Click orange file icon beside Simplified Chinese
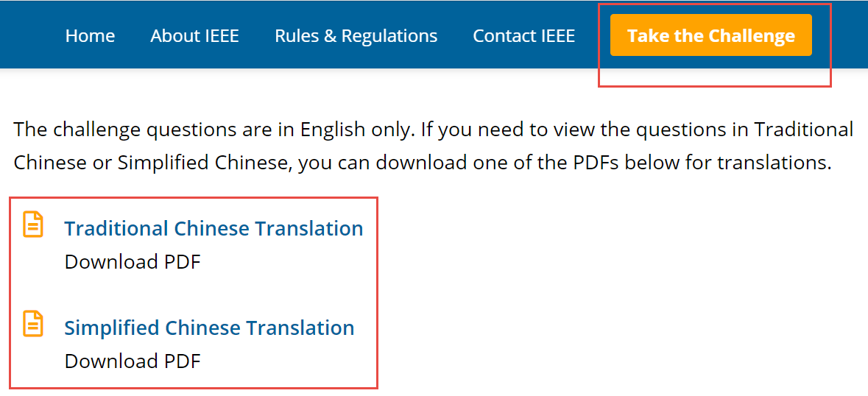Image resolution: width=868 pixels, height=396 pixels. (x=33, y=323)
